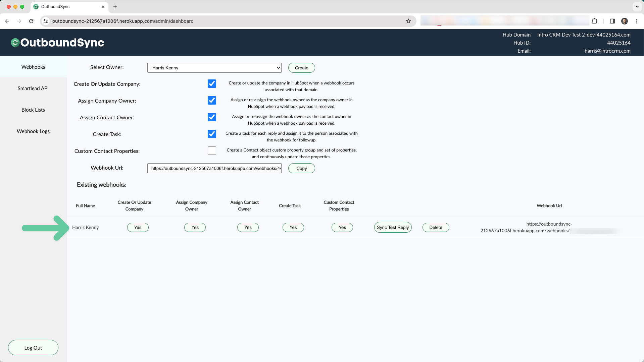
Task: Bookmark this page with the star icon
Action: (408, 21)
